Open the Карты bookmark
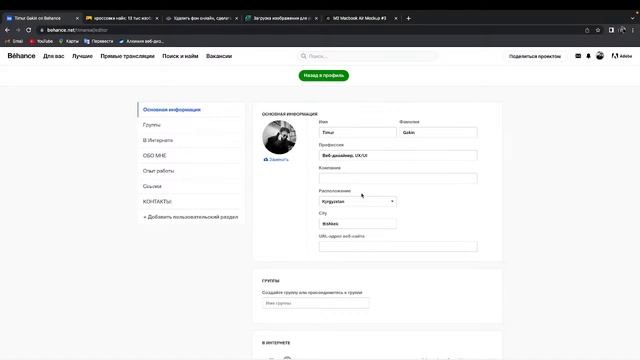This screenshot has width=640, height=360. [69, 41]
